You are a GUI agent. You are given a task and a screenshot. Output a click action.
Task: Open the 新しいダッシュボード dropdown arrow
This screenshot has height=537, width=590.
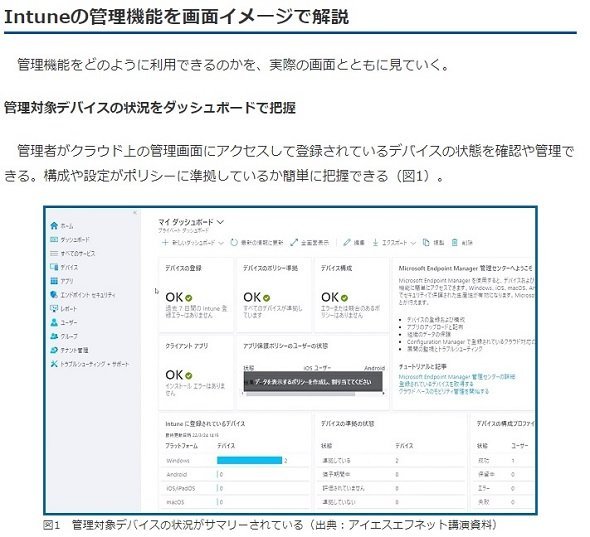[221, 243]
